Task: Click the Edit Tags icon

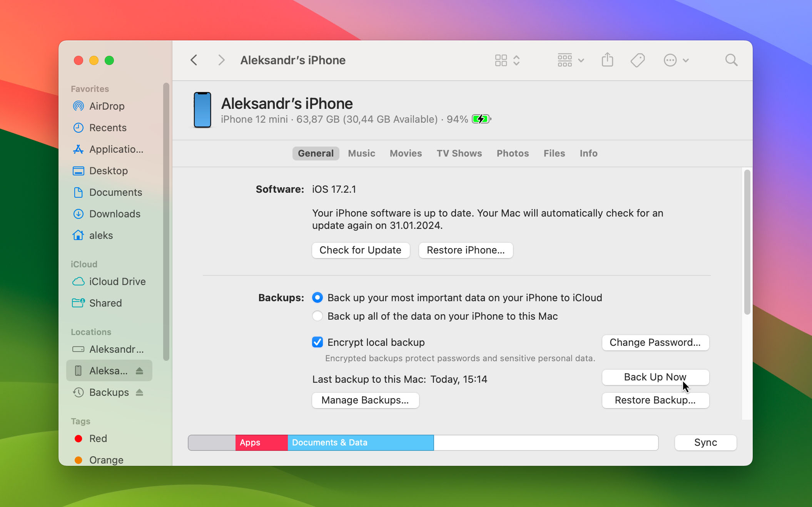Action: [x=637, y=60]
